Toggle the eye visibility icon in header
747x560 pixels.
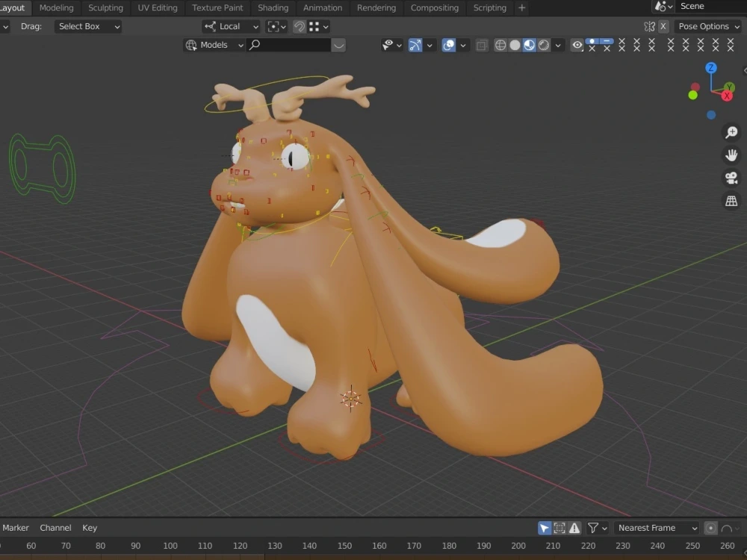point(577,45)
